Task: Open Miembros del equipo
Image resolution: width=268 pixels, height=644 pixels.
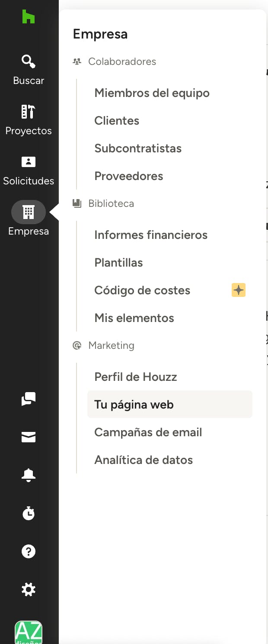Action: [152, 93]
